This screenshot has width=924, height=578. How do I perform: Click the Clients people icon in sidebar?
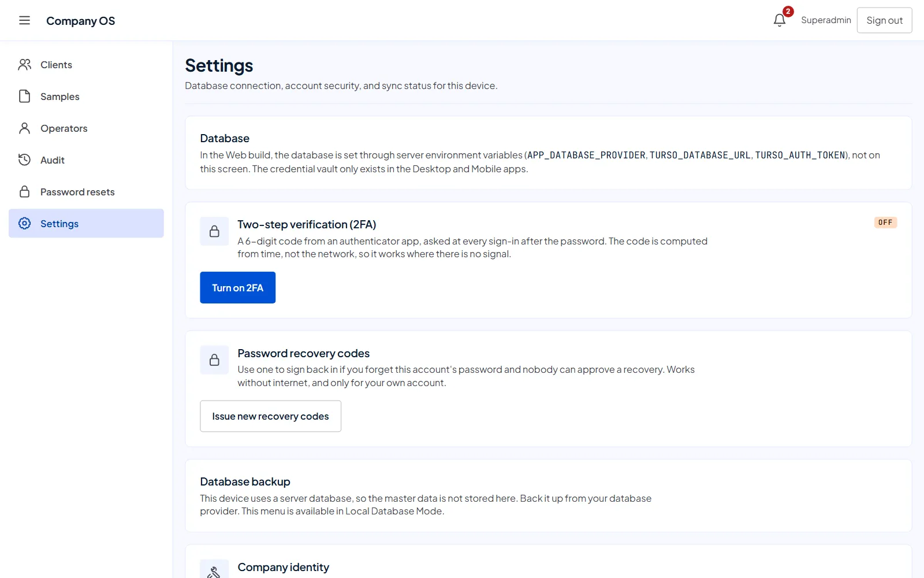coord(24,65)
